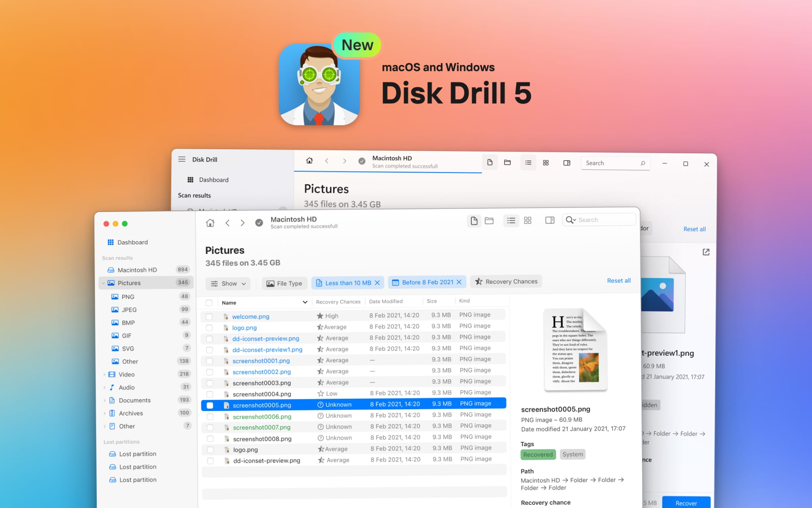Click the Search field in macOS window
This screenshot has height=508, width=812.
click(599, 220)
